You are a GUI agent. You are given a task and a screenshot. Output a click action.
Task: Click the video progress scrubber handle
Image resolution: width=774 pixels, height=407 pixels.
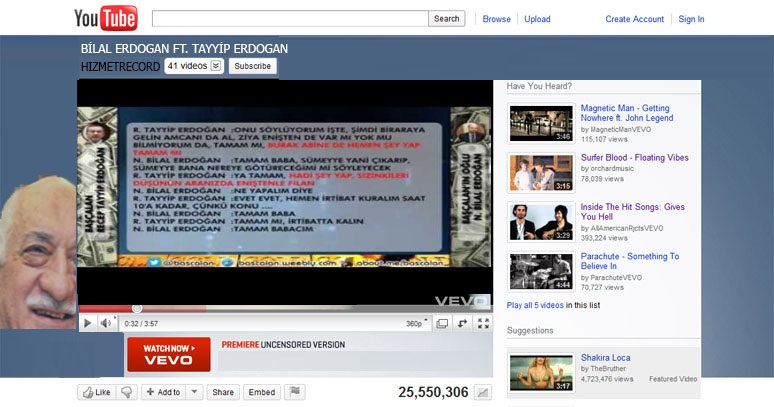coord(137,308)
